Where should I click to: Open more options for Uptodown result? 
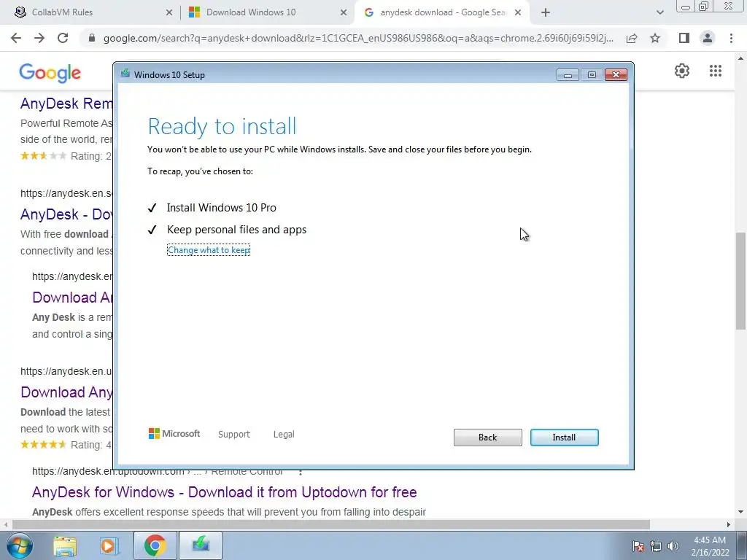(x=300, y=472)
